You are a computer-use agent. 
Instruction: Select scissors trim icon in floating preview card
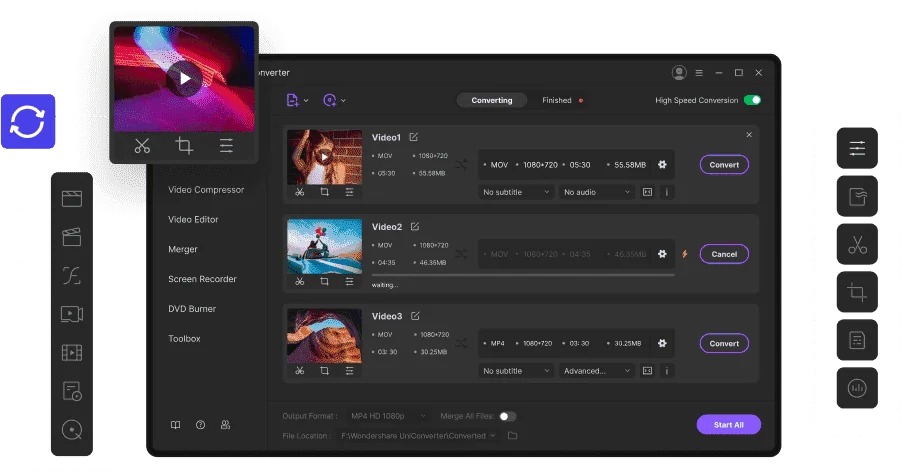pos(142,146)
